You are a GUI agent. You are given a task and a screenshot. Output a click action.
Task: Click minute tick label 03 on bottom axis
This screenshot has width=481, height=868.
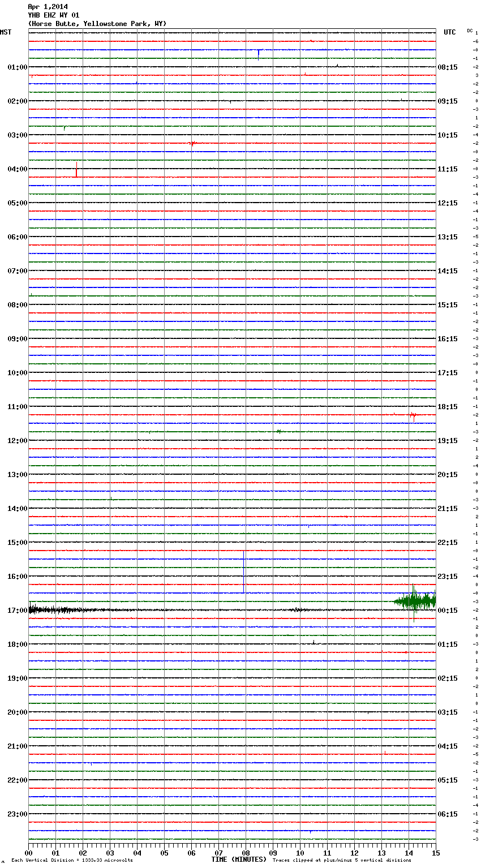pyautogui.click(x=110, y=853)
